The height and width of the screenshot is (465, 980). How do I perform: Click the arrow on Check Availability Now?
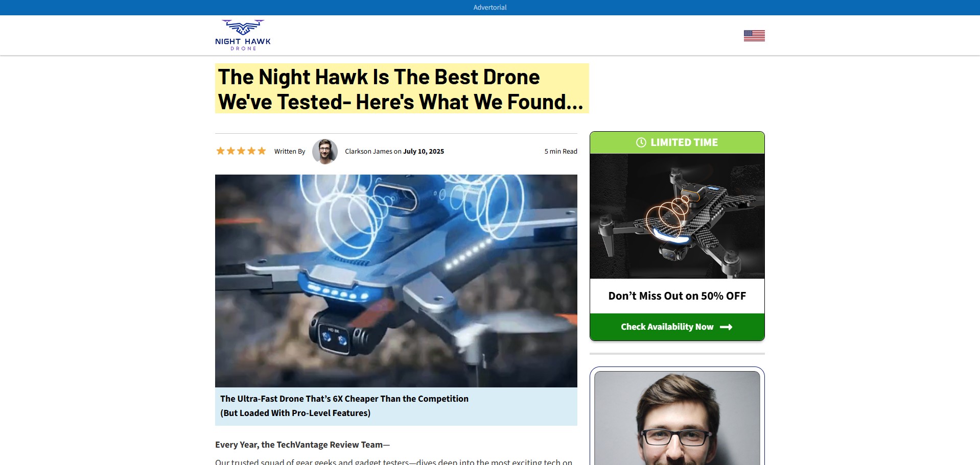[726, 327]
